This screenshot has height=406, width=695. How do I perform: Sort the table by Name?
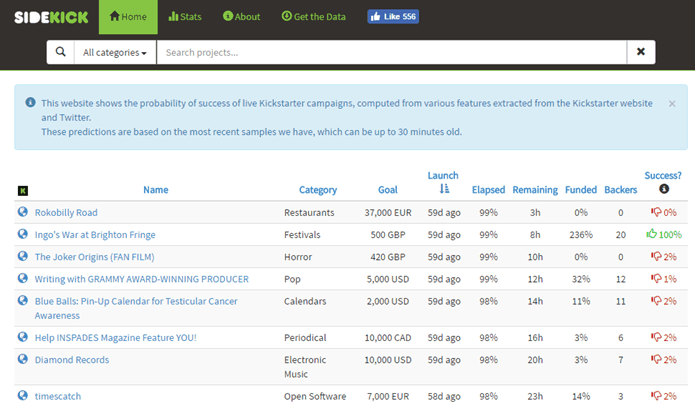156,190
